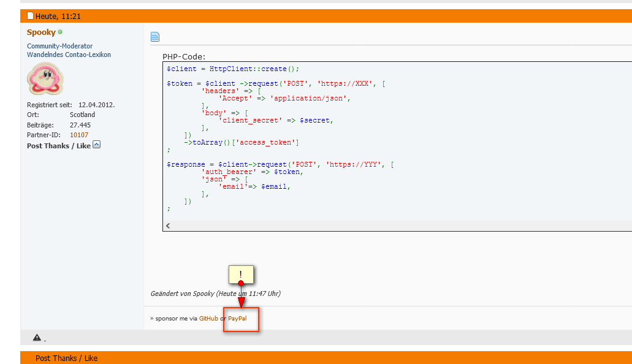Screen dimensions: 632x364
Task: Click the post document icon above PHP-Code
Action: click(154, 37)
